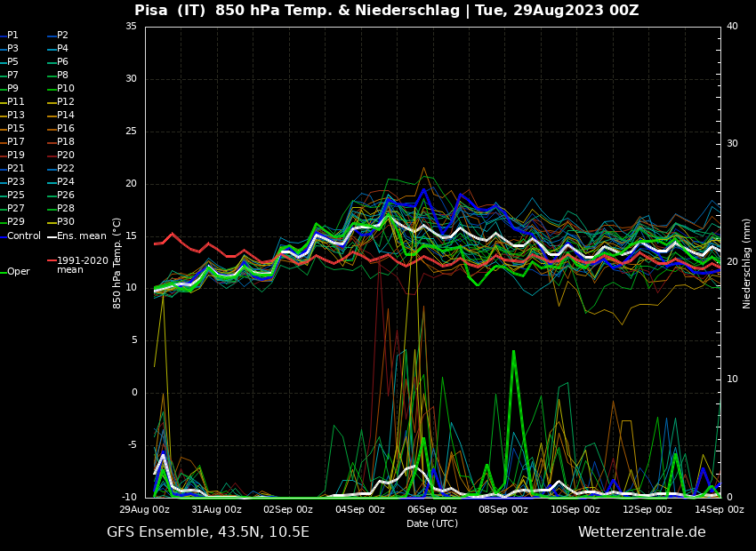Click the Oper legend entry
The width and height of the screenshot is (756, 551).
[18, 272]
